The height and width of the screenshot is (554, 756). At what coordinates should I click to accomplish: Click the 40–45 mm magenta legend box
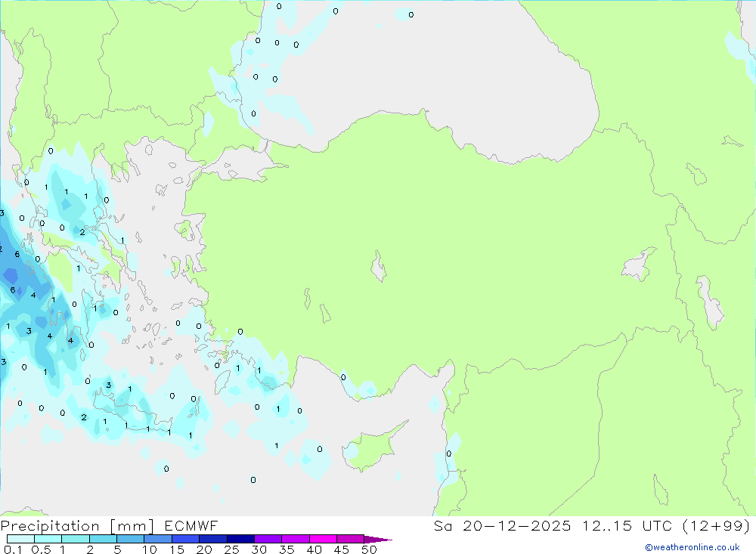[x=323, y=539]
